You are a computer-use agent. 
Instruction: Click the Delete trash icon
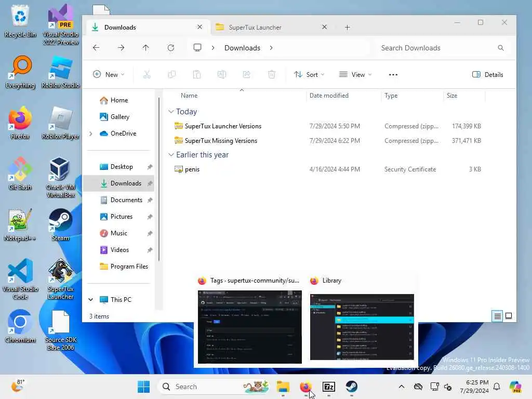point(272,75)
